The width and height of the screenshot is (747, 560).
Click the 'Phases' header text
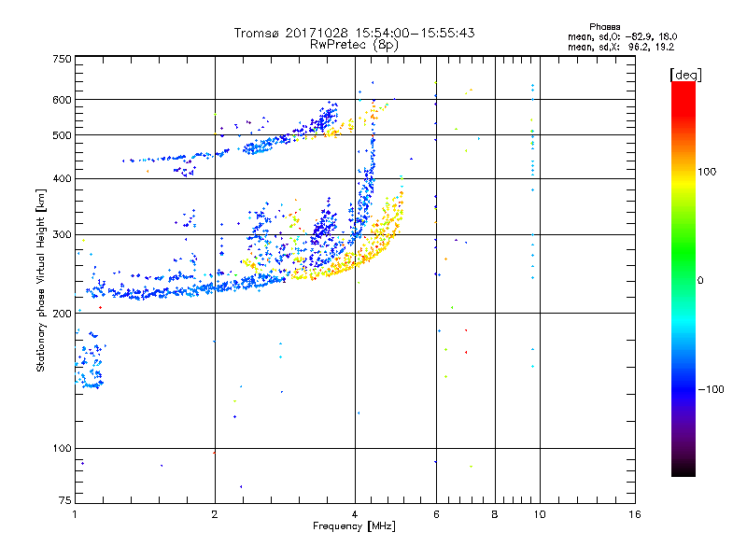(604, 27)
